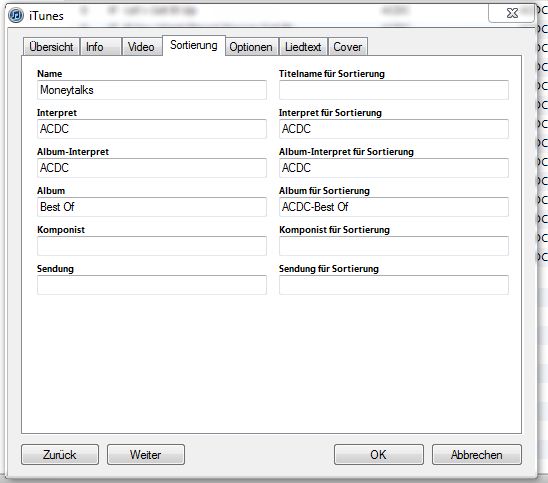Click the Album für Sortierung field
Viewport: 548px width, 483px height.
pos(394,207)
